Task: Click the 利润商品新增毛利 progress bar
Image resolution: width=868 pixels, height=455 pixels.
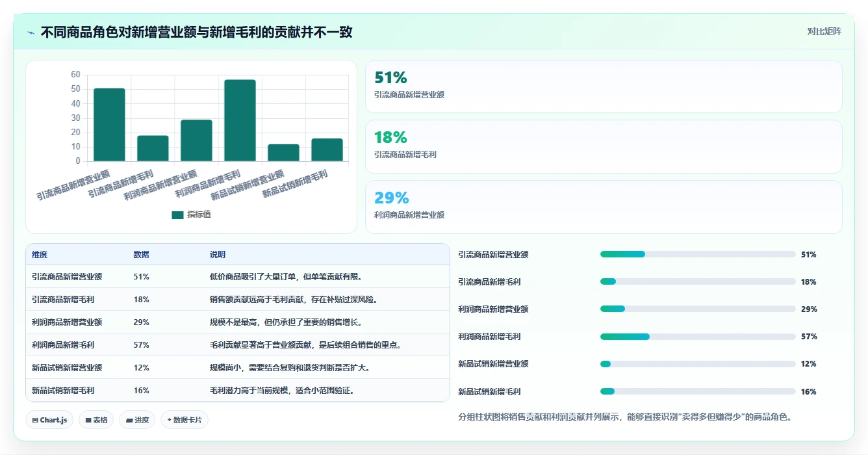Action: click(x=698, y=337)
